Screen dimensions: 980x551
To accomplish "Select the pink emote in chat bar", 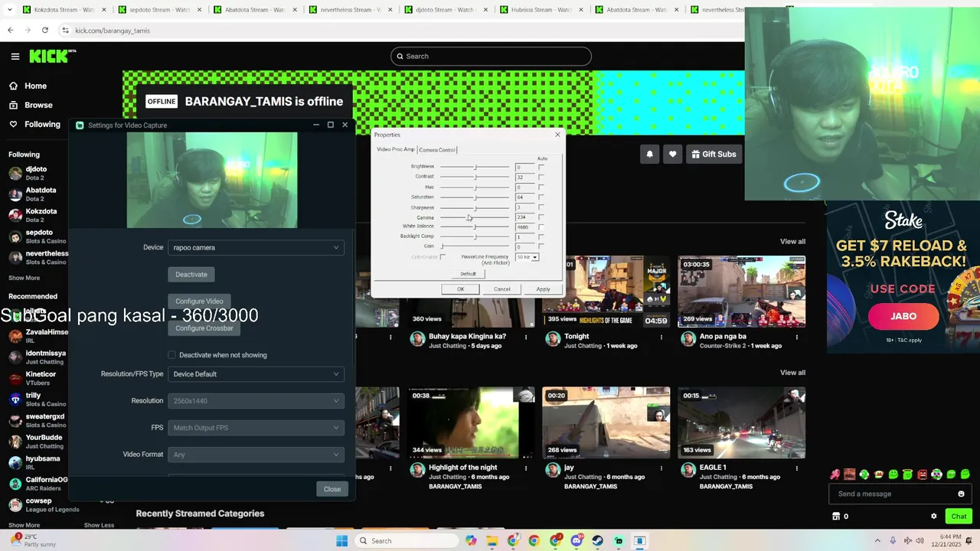I will 835,474.
